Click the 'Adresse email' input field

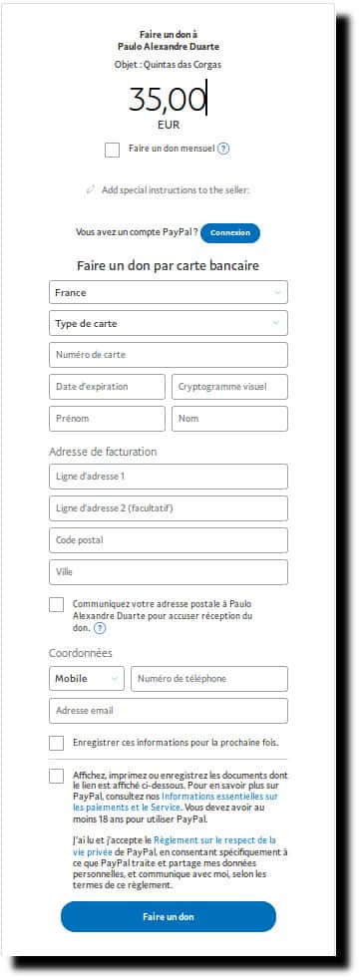169,711
